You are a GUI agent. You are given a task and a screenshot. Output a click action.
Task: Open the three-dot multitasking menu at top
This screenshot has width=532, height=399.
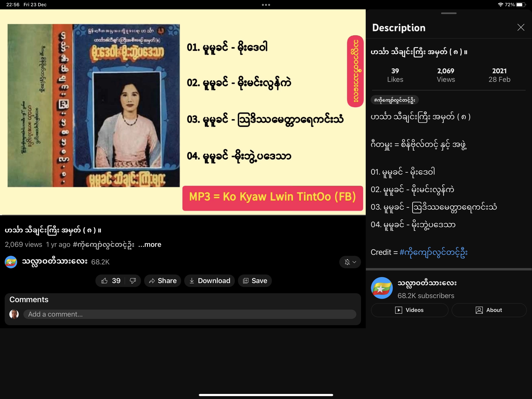pos(266,5)
